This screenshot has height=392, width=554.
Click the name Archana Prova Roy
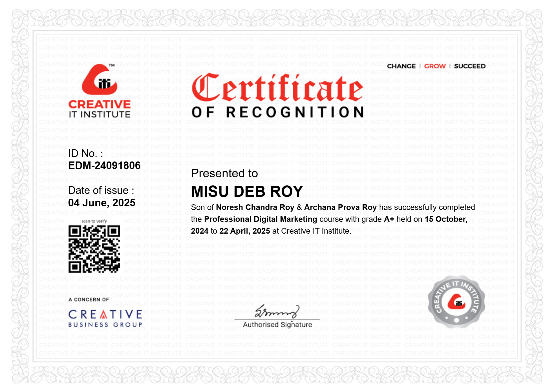coord(340,207)
